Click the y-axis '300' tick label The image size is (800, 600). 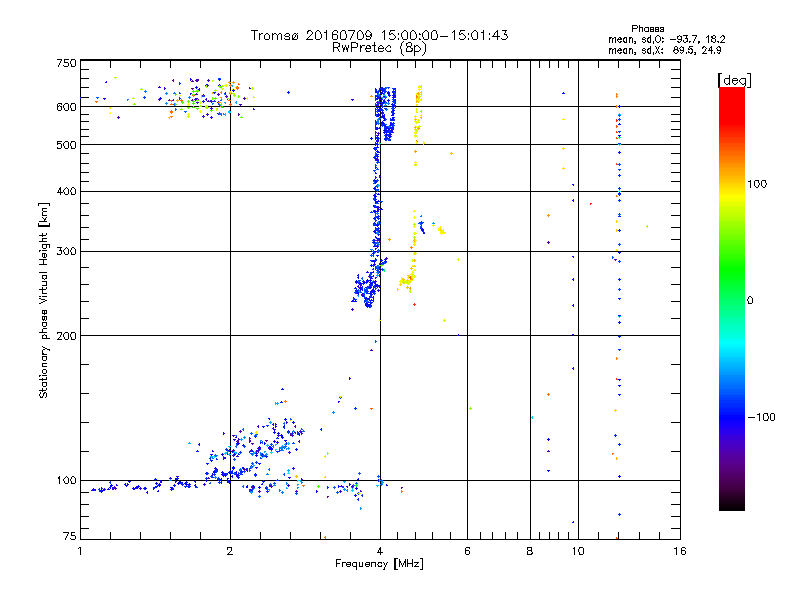[66, 252]
